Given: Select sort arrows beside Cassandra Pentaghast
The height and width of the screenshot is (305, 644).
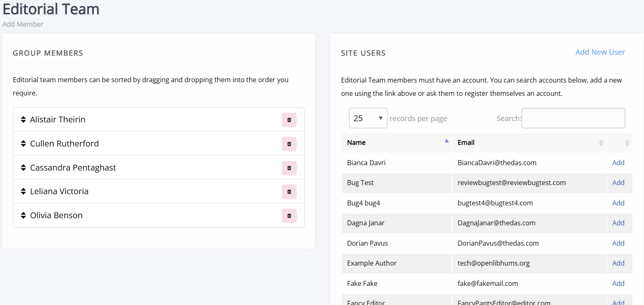Looking at the screenshot, I should pyautogui.click(x=23, y=168).
